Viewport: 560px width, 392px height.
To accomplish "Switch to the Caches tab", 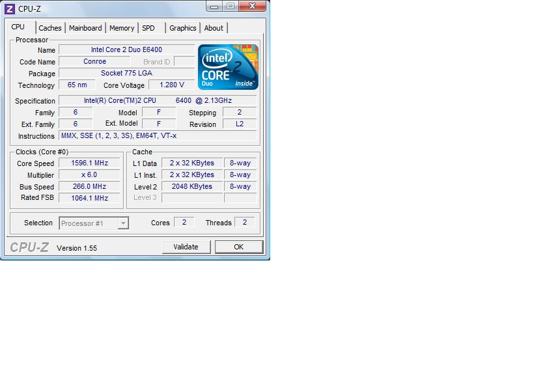I will [x=50, y=28].
